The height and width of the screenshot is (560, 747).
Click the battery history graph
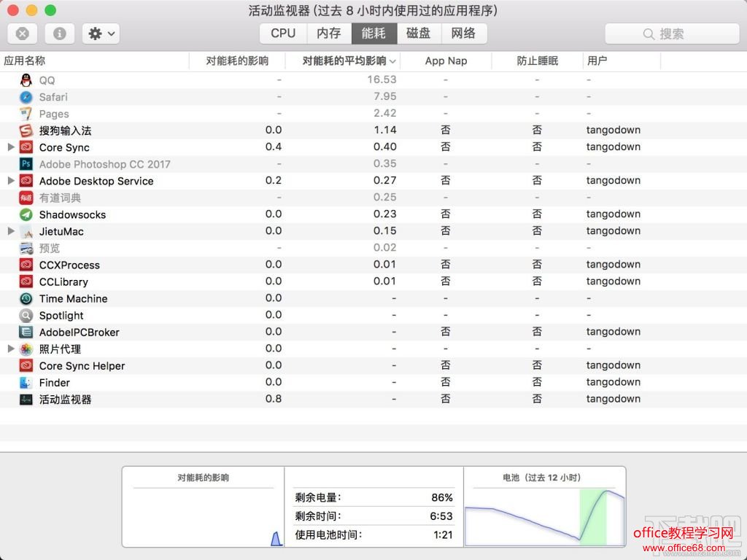click(545, 516)
